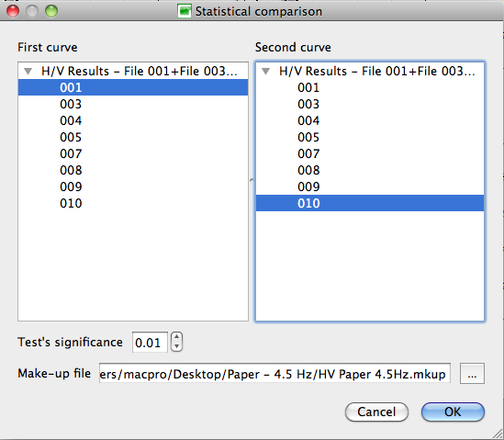Increase Test's significance with up arrow
The height and width of the screenshot is (440, 504).
(x=177, y=337)
